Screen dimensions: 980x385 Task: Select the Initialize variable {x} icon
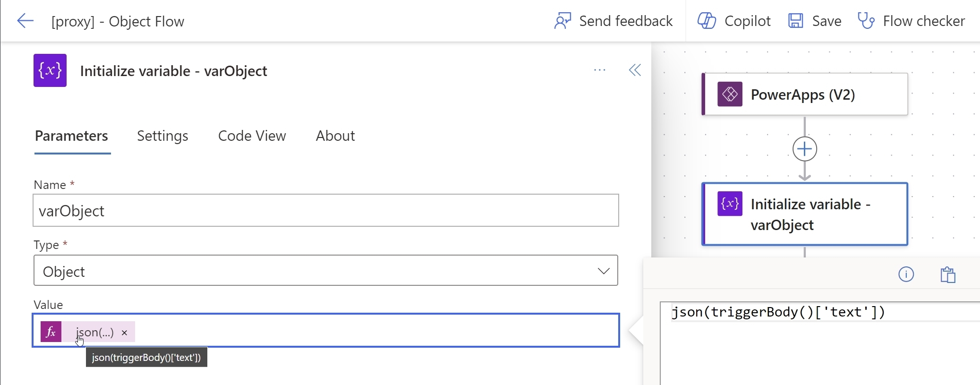729,204
